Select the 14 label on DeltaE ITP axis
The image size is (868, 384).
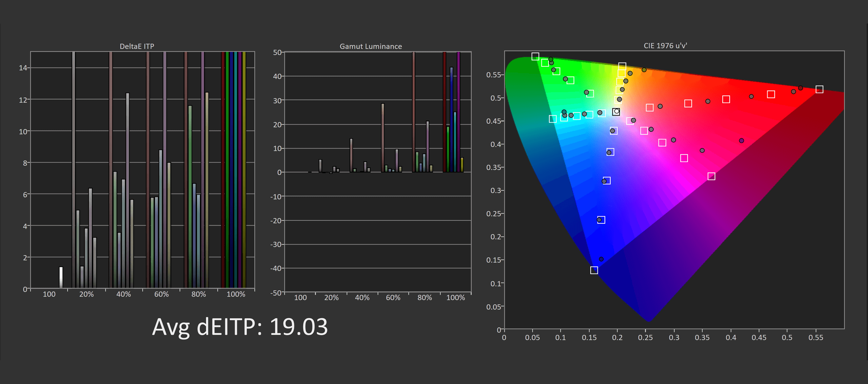(x=23, y=68)
